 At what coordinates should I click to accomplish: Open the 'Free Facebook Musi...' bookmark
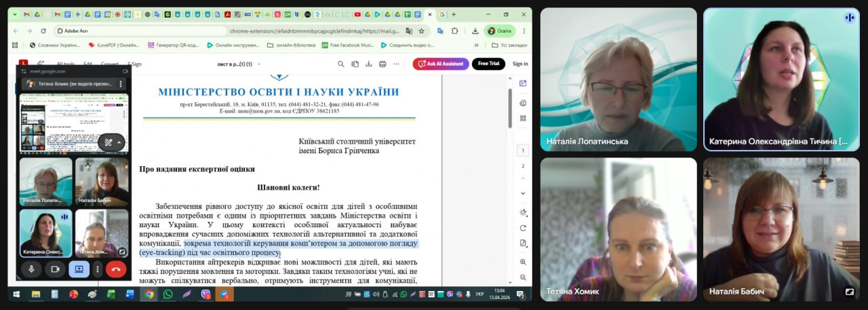pyautogui.click(x=348, y=45)
